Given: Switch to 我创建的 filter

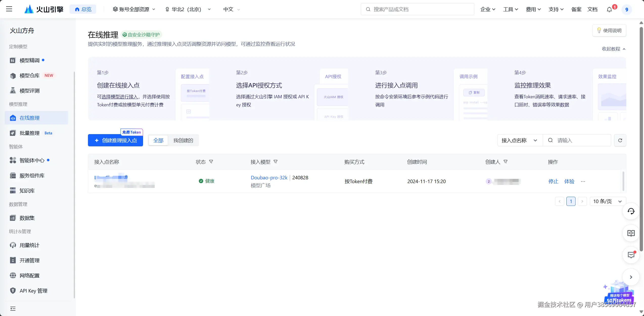Looking at the screenshot, I should pyautogui.click(x=183, y=140).
